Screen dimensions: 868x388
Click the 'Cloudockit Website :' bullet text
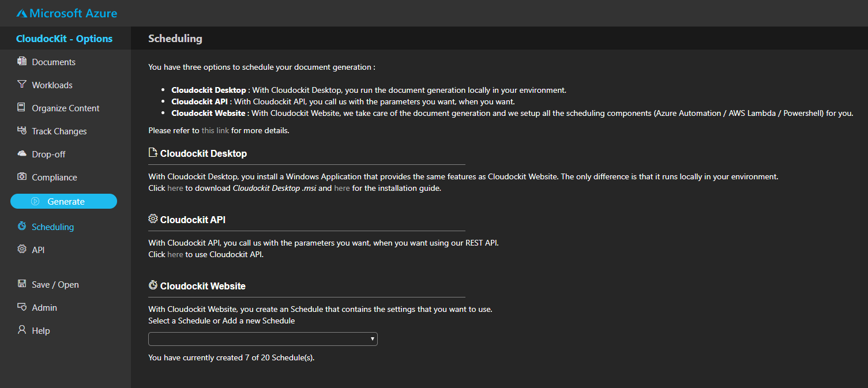(x=210, y=113)
